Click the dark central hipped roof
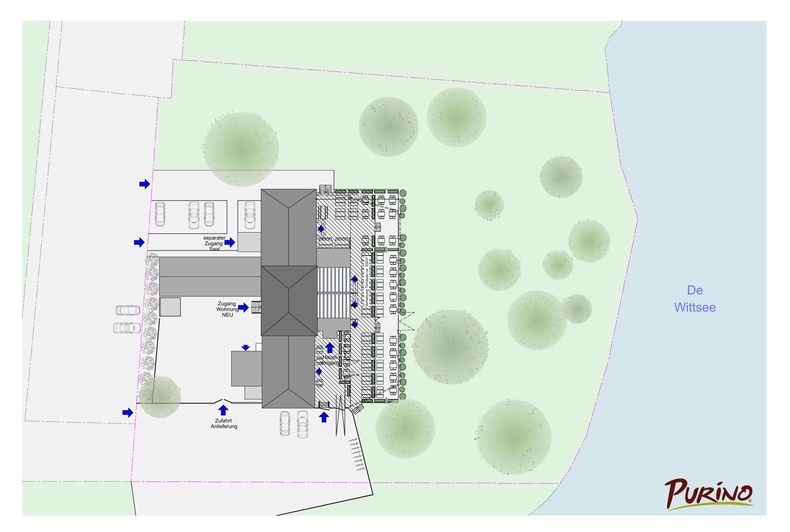790x532 pixels. pos(289,301)
